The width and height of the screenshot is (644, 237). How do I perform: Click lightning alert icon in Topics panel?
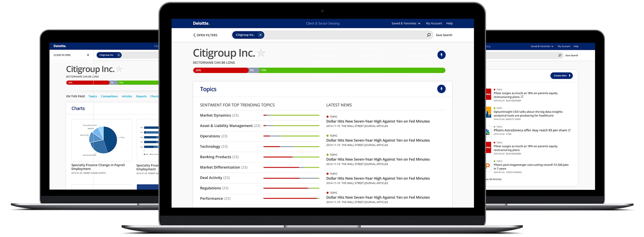tap(442, 89)
